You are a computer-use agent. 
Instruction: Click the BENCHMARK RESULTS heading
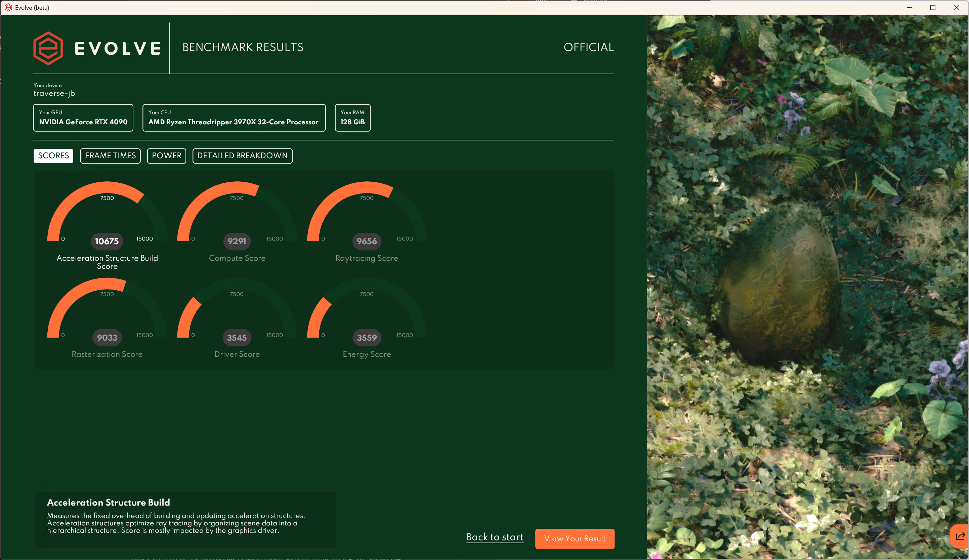pos(243,47)
